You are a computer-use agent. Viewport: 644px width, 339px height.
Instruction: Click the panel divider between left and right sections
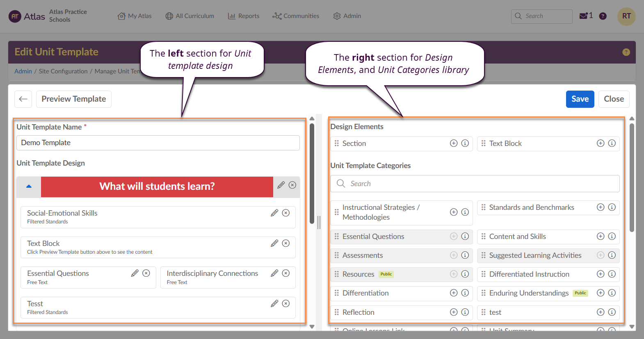(319, 222)
